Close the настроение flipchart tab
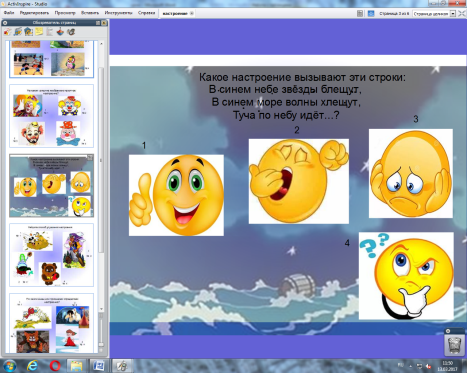Image resolution: width=467 pixels, height=373 pixels. pyautogui.click(x=192, y=13)
